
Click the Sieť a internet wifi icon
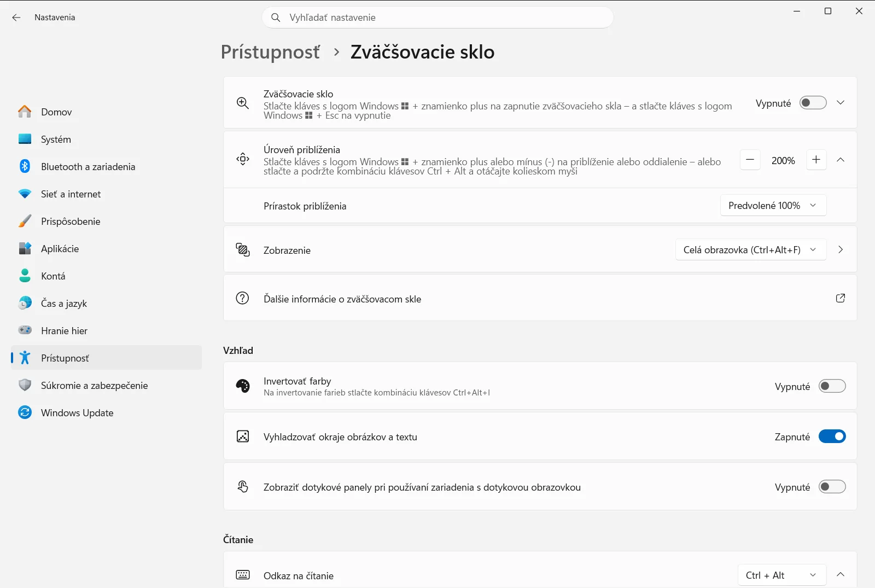[25, 194]
